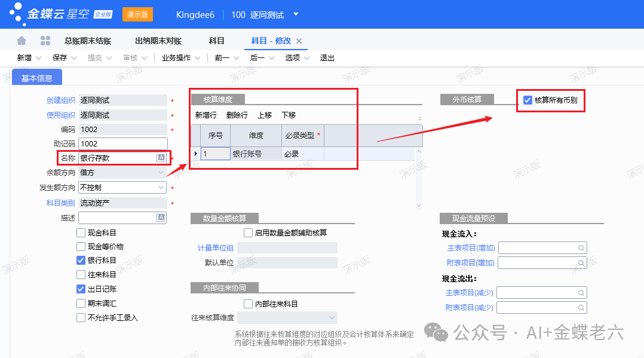Switch to the 总账期末结账 tab

[88, 41]
